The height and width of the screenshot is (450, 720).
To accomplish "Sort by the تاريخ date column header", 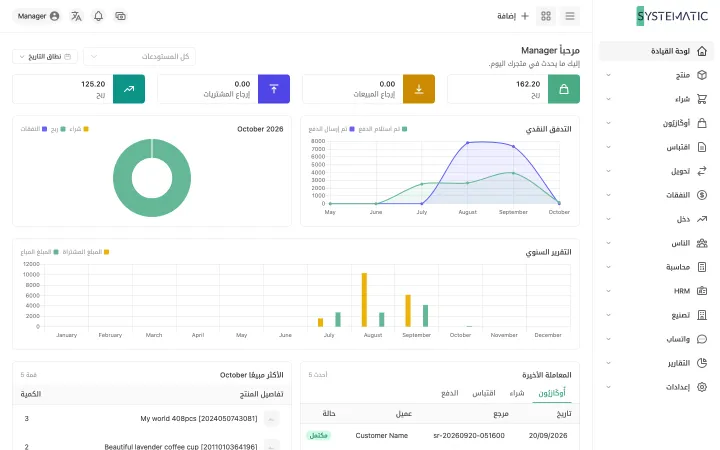I will pyautogui.click(x=563, y=414).
